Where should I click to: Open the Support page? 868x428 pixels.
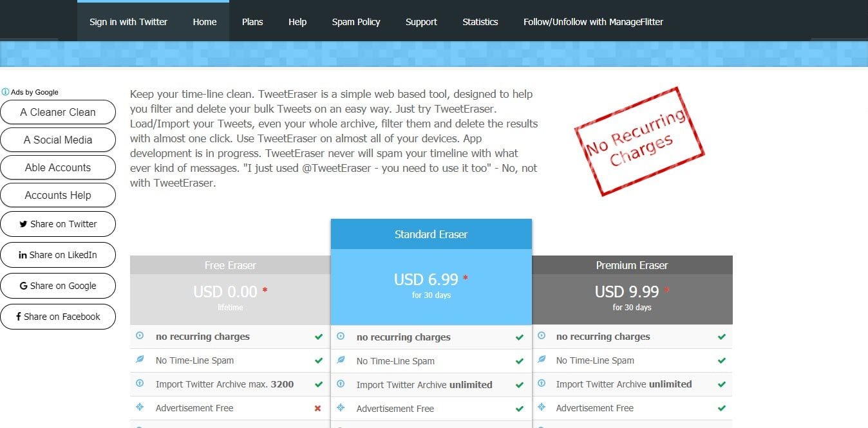(x=421, y=22)
